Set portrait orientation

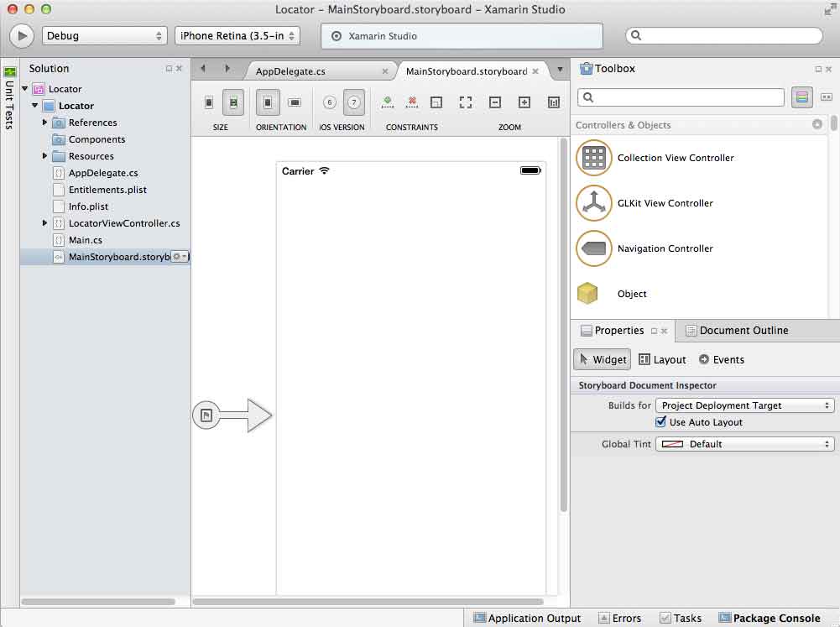point(268,102)
